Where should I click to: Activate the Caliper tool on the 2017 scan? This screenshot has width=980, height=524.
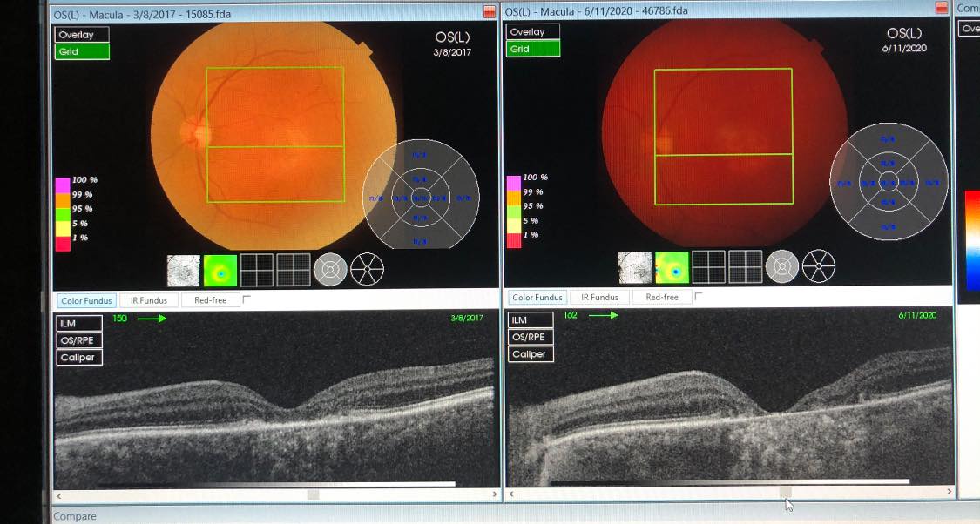[79, 358]
